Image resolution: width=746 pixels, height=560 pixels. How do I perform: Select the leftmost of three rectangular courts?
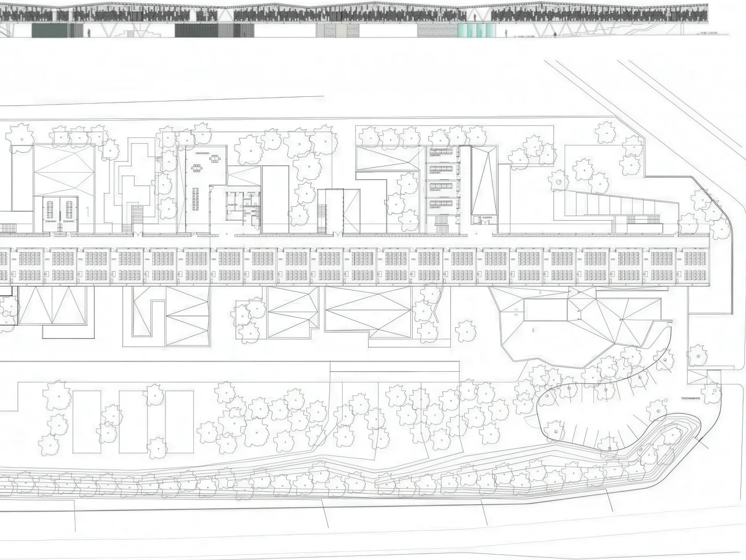click(x=87, y=422)
